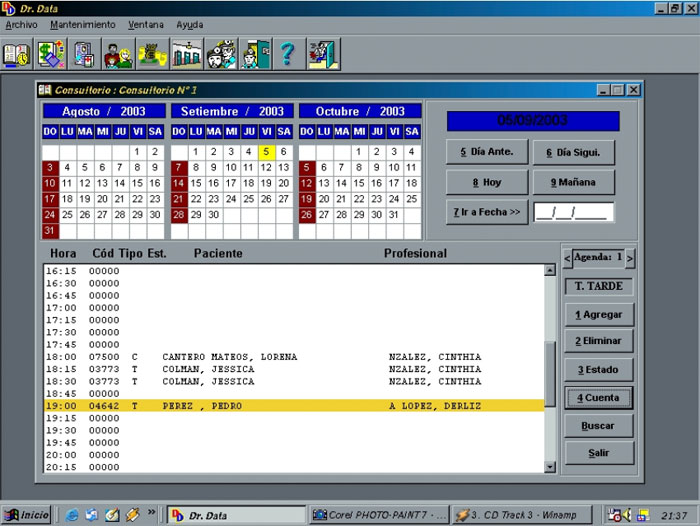Click the 3 Estado button

point(599,370)
